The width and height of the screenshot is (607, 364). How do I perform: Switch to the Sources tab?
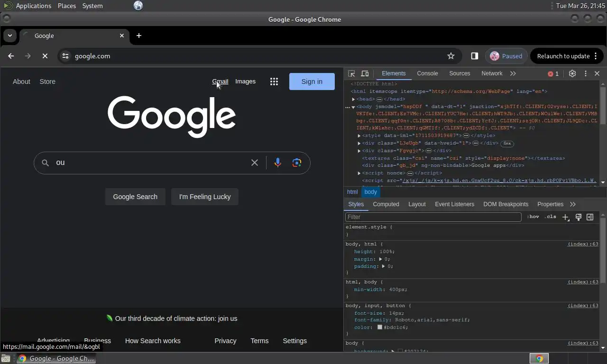pyautogui.click(x=460, y=73)
